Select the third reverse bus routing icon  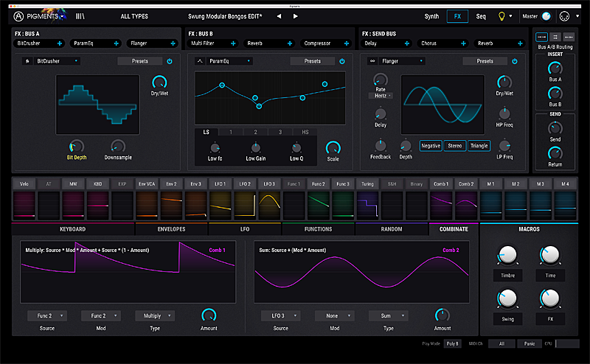[x=569, y=37]
